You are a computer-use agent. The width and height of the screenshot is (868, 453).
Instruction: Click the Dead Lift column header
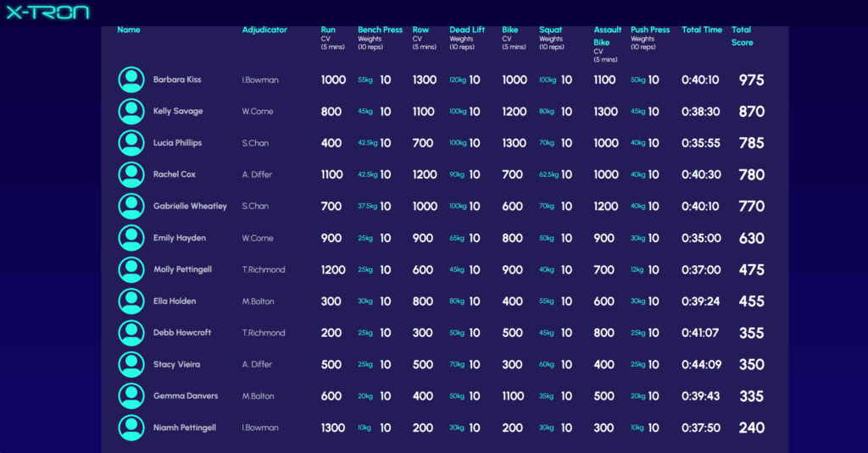[467, 30]
